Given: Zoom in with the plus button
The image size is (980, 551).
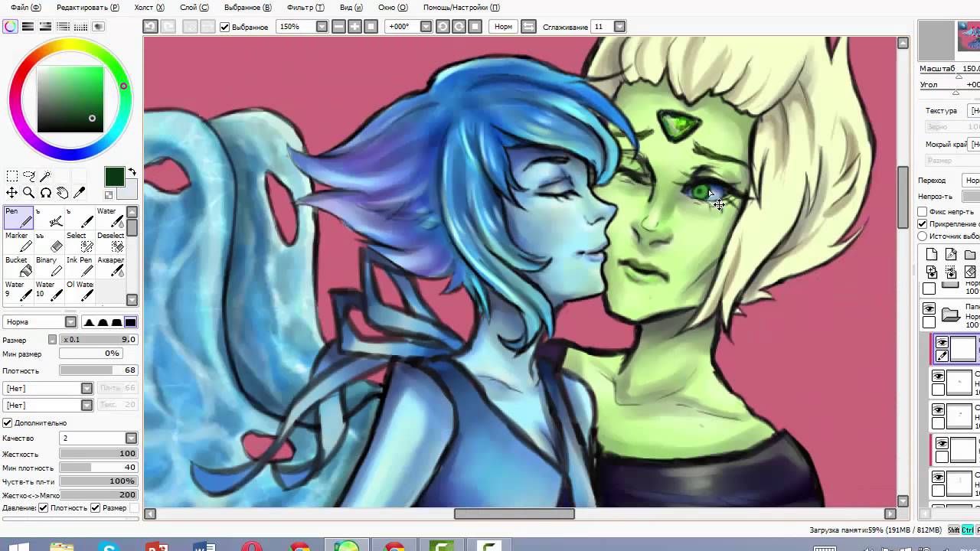Looking at the screenshot, I should pos(354,27).
